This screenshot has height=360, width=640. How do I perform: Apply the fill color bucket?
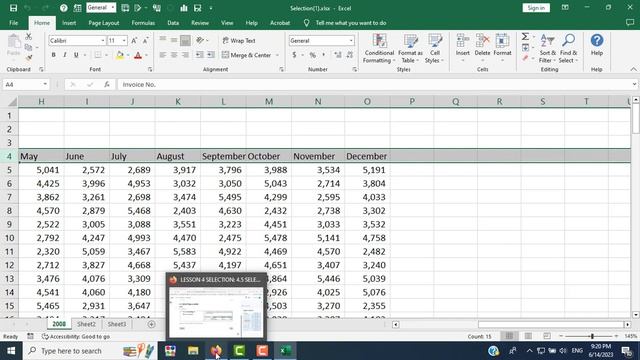click(120, 55)
